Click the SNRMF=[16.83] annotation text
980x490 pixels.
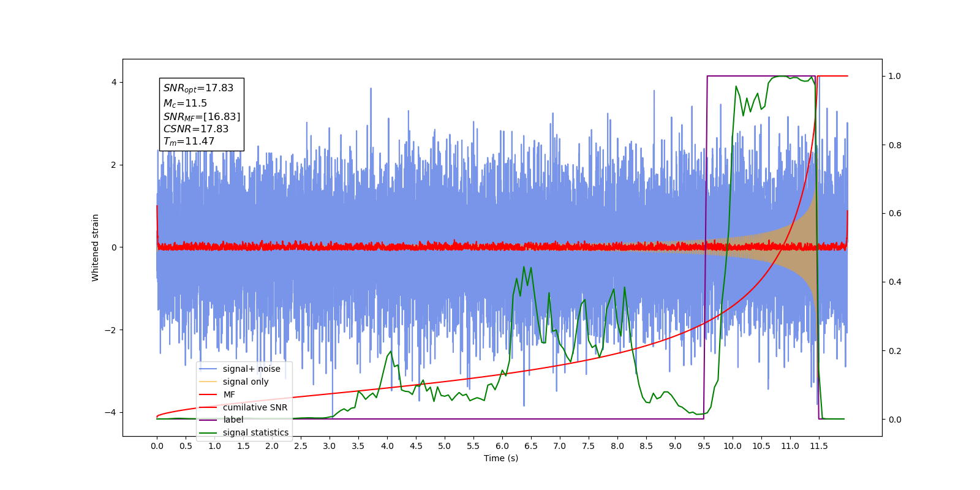(x=202, y=116)
